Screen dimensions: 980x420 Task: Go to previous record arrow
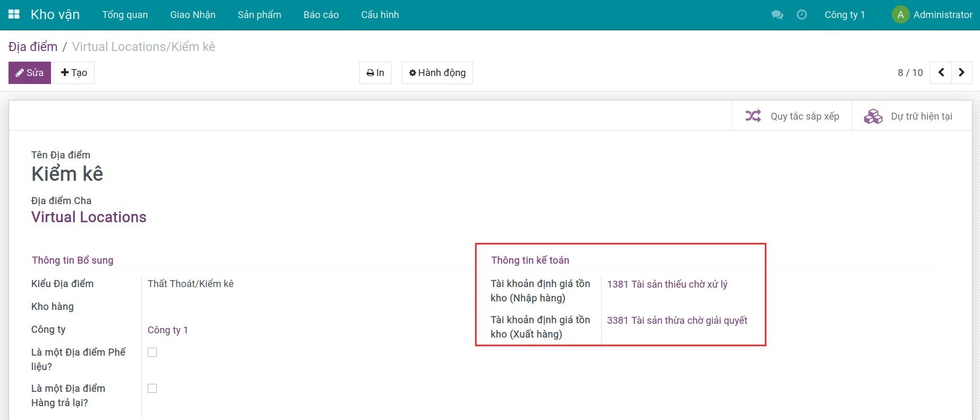(941, 73)
